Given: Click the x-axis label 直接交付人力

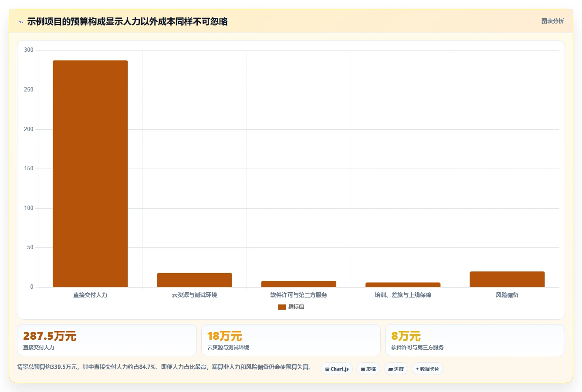Looking at the screenshot, I should tap(90, 295).
